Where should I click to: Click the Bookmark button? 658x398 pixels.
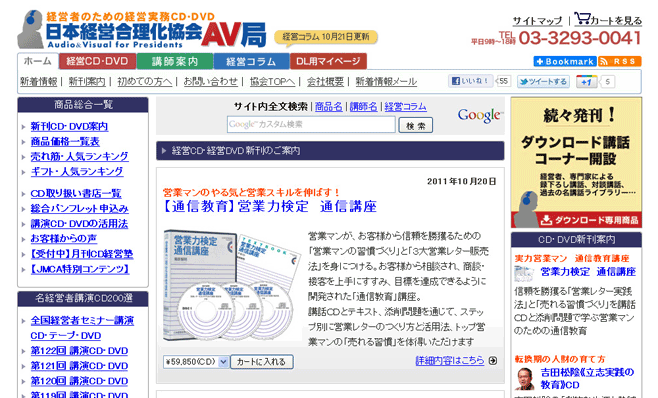click(x=565, y=61)
